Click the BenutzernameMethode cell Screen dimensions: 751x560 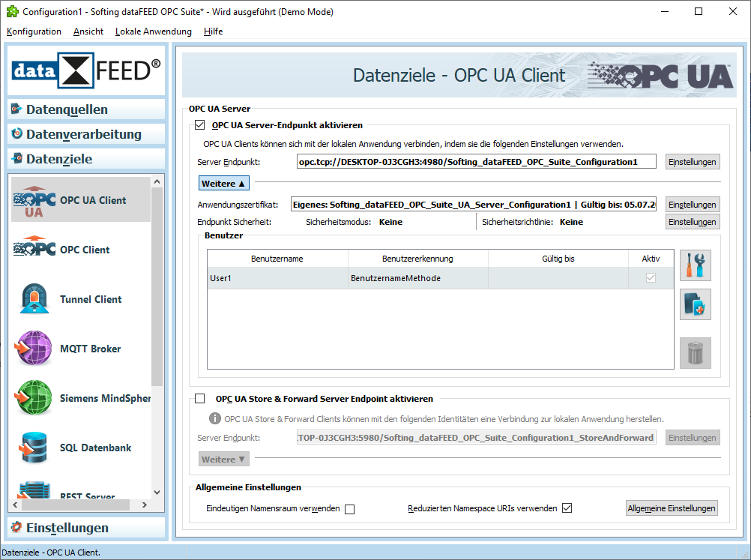[418, 278]
